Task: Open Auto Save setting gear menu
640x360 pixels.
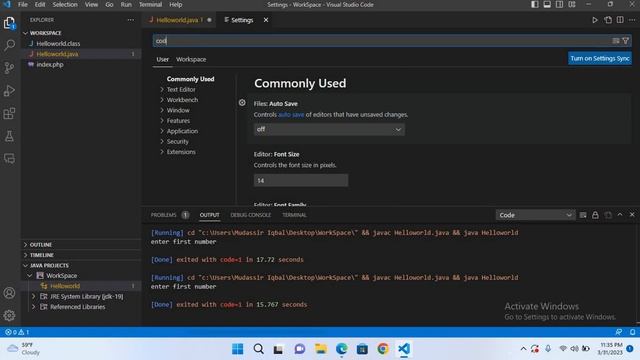Action: (242, 103)
